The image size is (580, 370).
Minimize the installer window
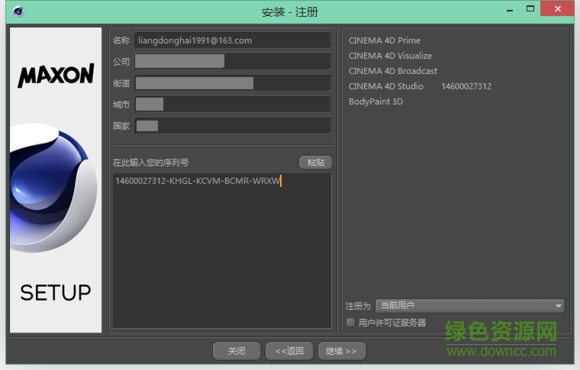point(510,10)
